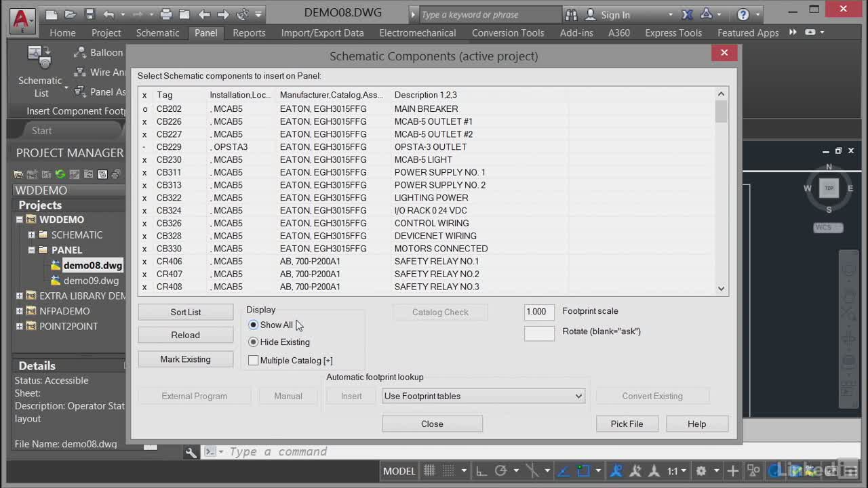Click the Reload button

pyautogui.click(x=185, y=335)
